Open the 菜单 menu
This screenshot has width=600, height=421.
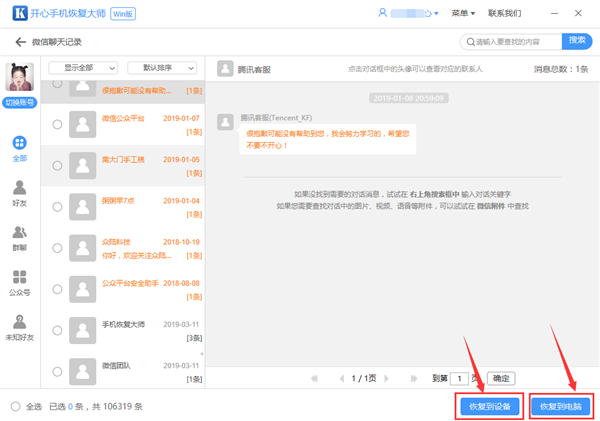[x=463, y=13]
